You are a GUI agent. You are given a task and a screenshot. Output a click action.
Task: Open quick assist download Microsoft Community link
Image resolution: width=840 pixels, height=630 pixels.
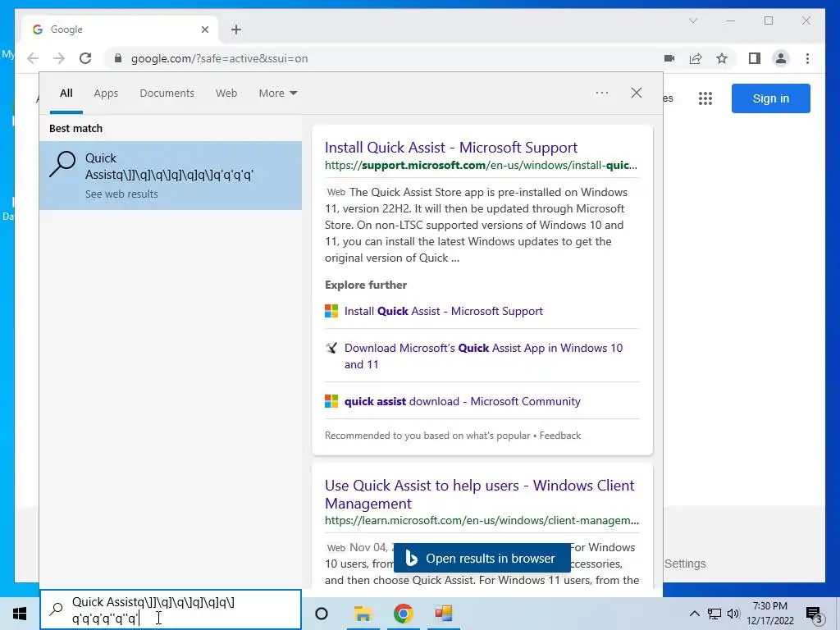(x=463, y=401)
